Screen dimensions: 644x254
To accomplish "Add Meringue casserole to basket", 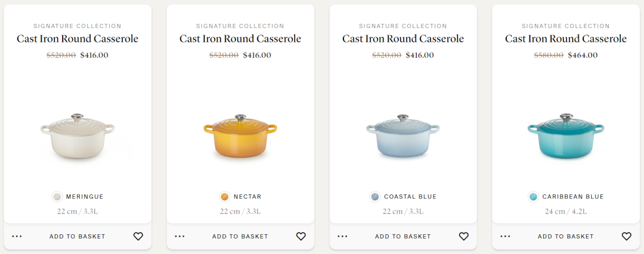I will (78, 237).
